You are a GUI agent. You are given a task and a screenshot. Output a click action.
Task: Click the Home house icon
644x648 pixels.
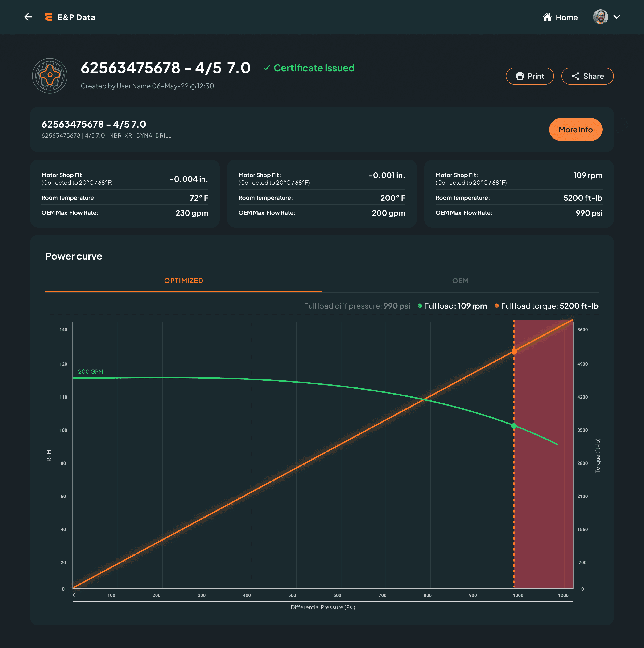click(x=547, y=17)
